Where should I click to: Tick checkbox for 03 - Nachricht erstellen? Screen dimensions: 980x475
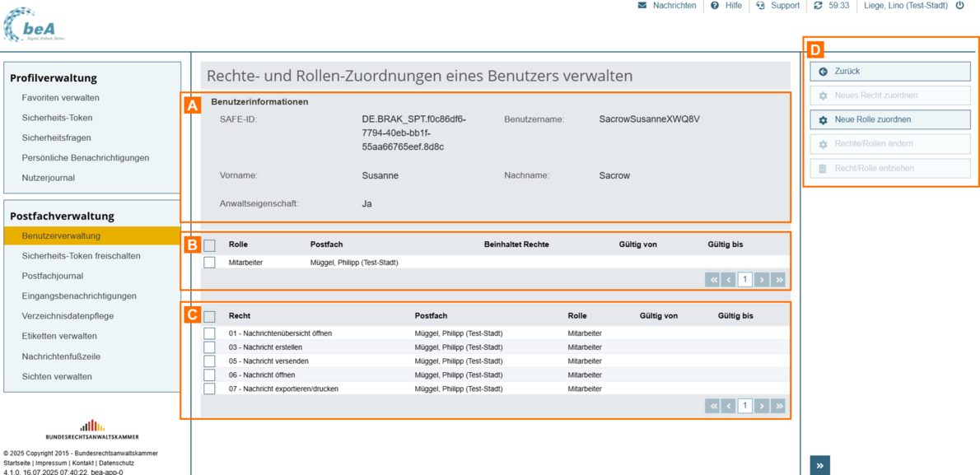tap(209, 347)
